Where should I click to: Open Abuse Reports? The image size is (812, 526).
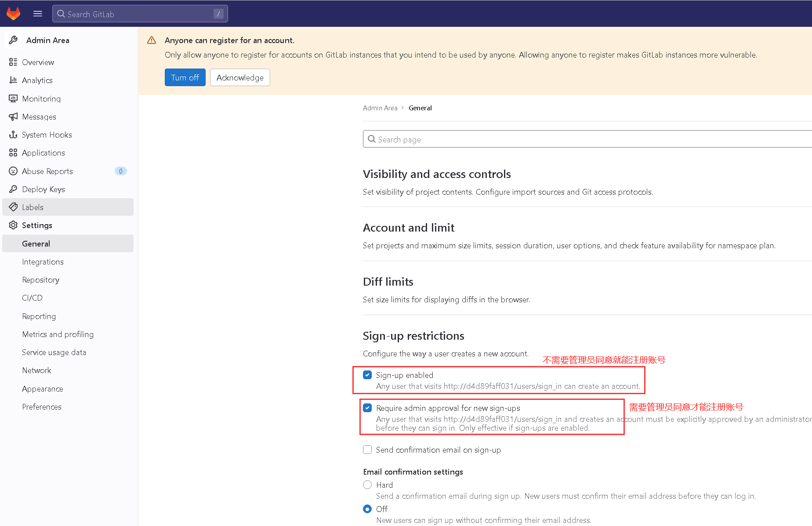pos(68,171)
